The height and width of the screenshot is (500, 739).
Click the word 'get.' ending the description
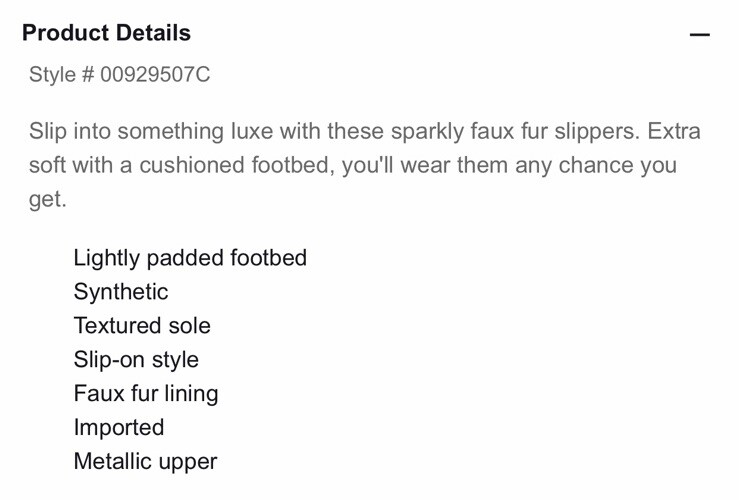click(48, 200)
